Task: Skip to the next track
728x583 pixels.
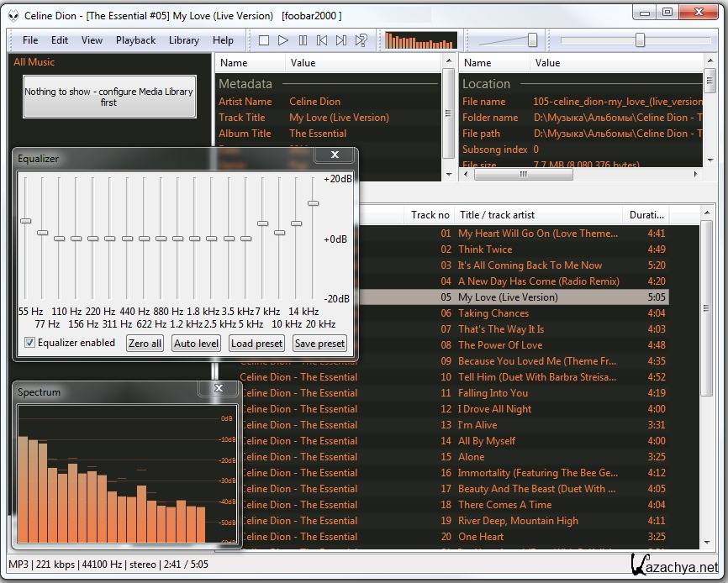Action: point(341,40)
